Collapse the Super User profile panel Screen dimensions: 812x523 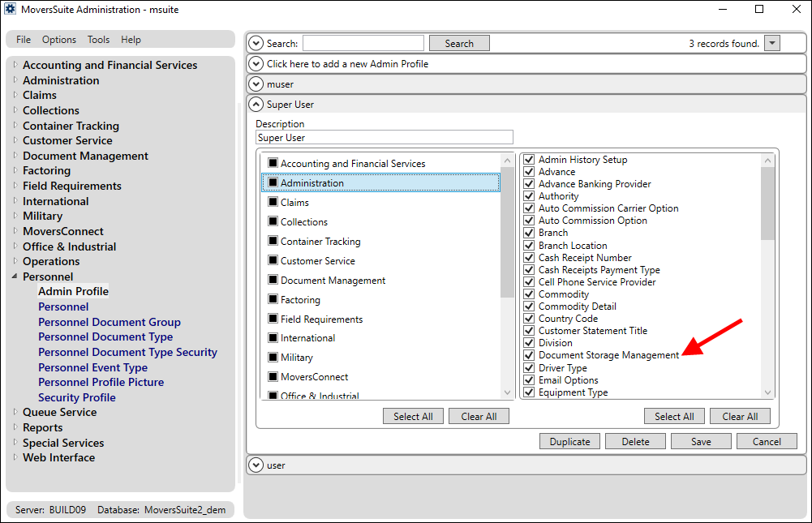pos(256,104)
